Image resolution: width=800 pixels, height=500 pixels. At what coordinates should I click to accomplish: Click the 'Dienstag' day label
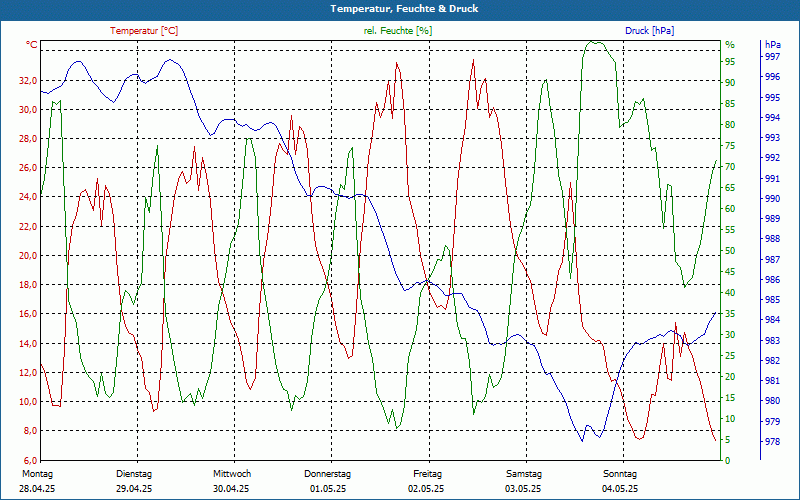(134, 474)
